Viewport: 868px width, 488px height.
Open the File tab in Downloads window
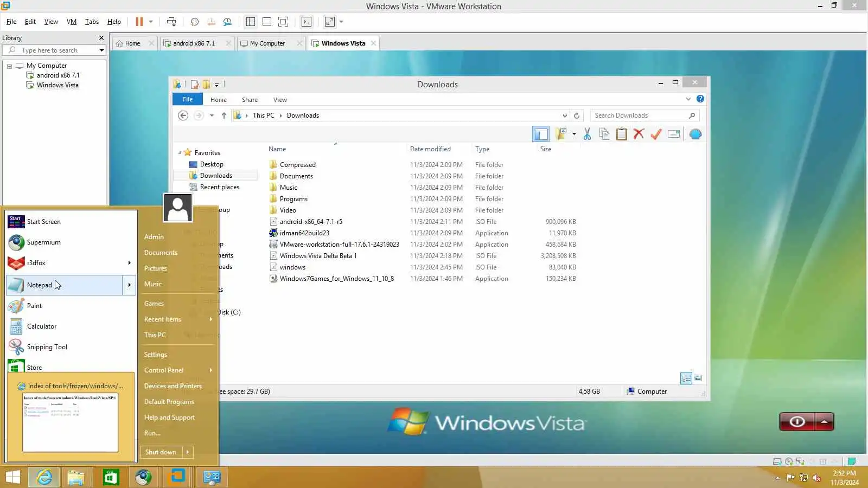pyautogui.click(x=188, y=99)
